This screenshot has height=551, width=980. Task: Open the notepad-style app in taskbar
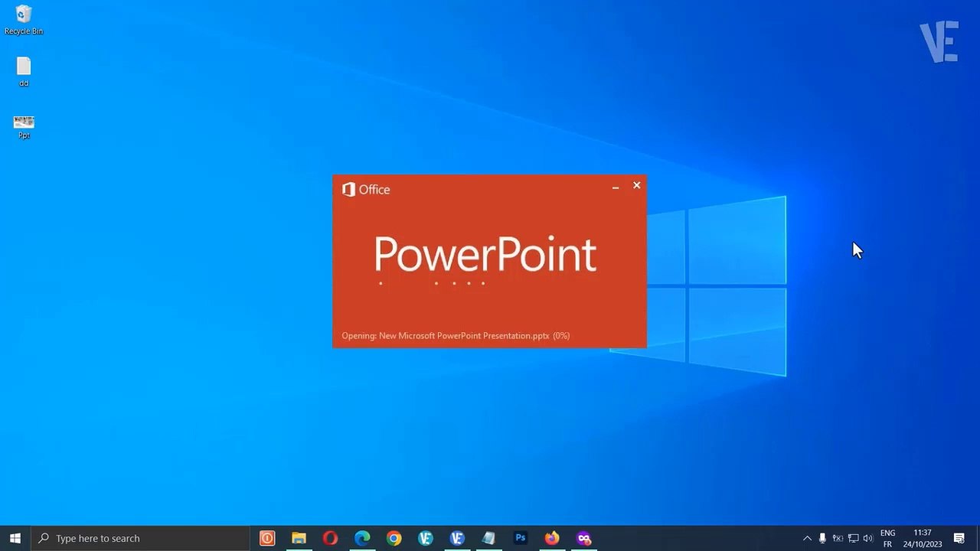[x=488, y=538]
